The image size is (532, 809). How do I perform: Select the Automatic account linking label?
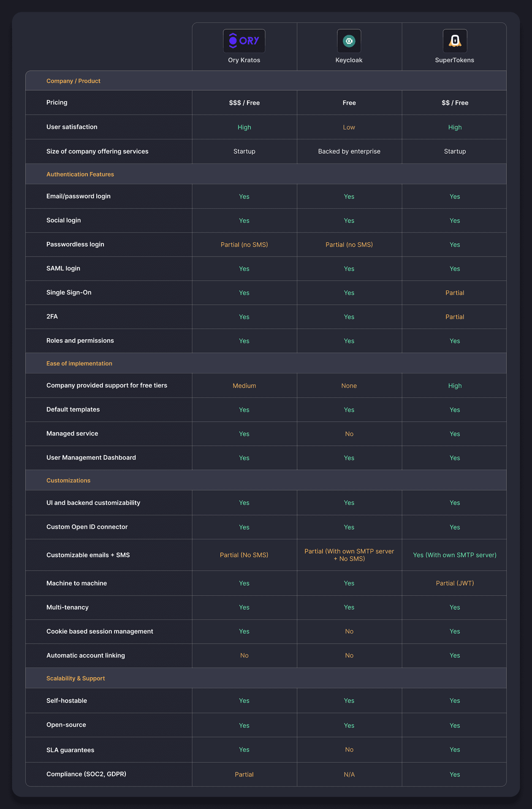[x=86, y=655]
